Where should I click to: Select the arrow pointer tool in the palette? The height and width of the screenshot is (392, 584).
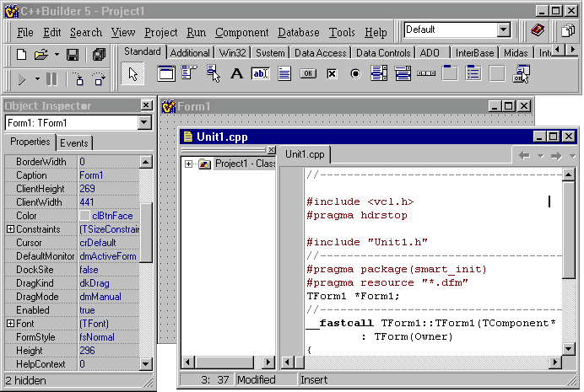(x=133, y=74)
